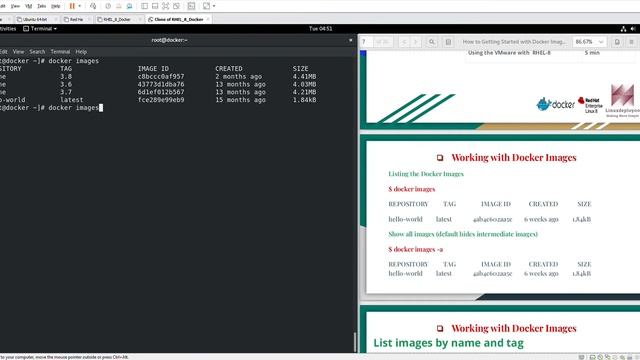Click the IMAGE ID column header in terminal
Image resolution: width=640 pixels, height=360 pixels.
point(153,69)
